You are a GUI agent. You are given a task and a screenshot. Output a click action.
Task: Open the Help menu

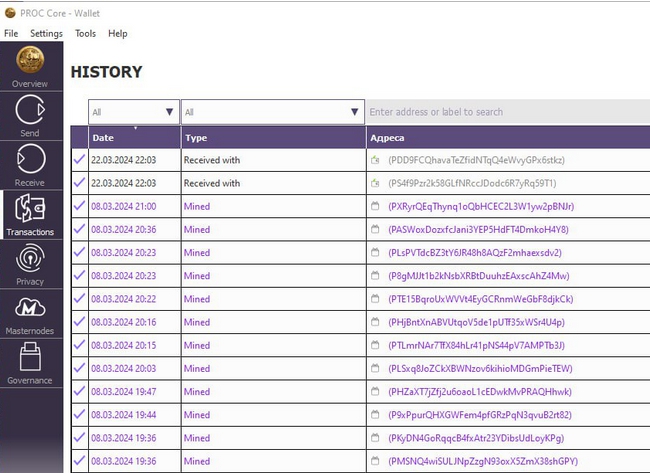[x=118, y=33]
